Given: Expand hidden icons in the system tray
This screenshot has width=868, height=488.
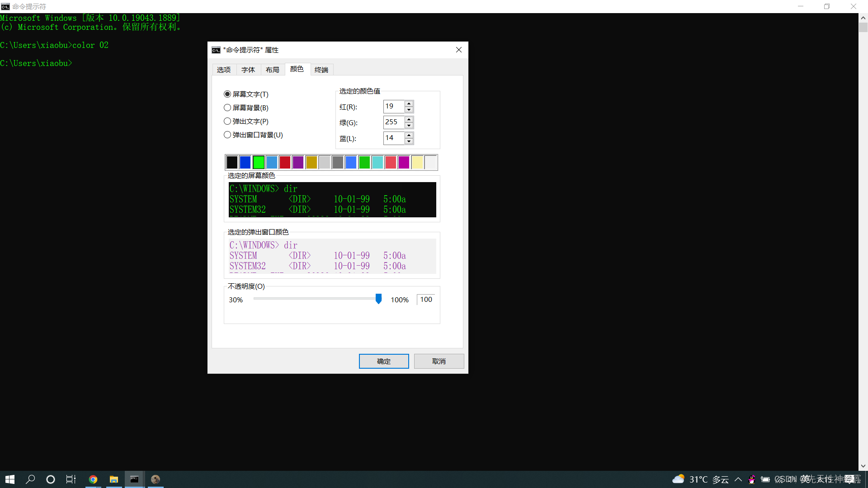Looking at the screenshot, I should (738, 479).
